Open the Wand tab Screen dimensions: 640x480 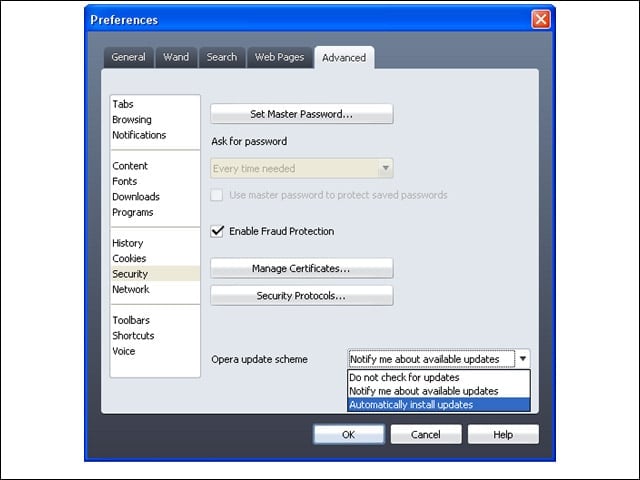pyautogui.click(x=176, y=57)
